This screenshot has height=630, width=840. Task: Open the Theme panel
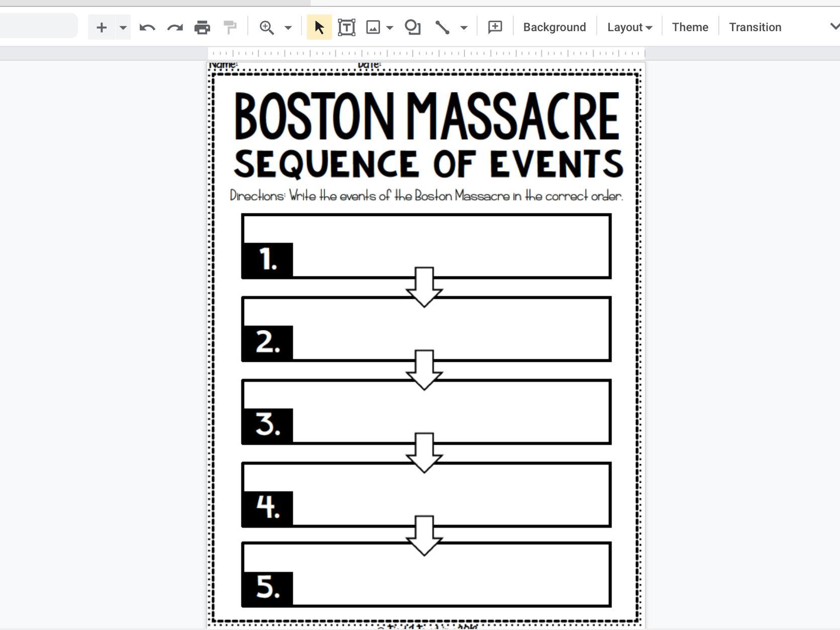click(x=690, y=27)
